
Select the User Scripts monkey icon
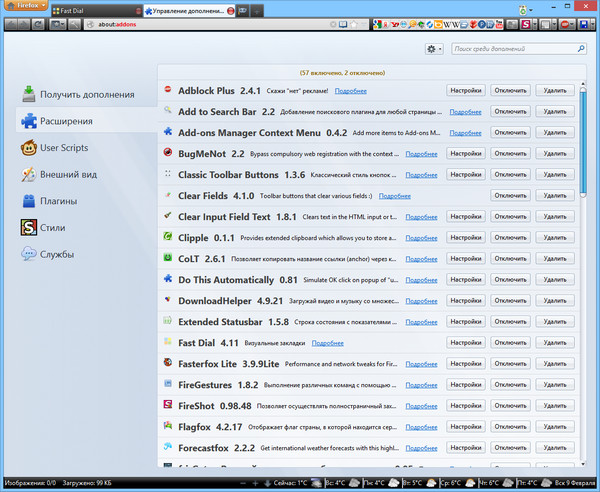[29, 148]
